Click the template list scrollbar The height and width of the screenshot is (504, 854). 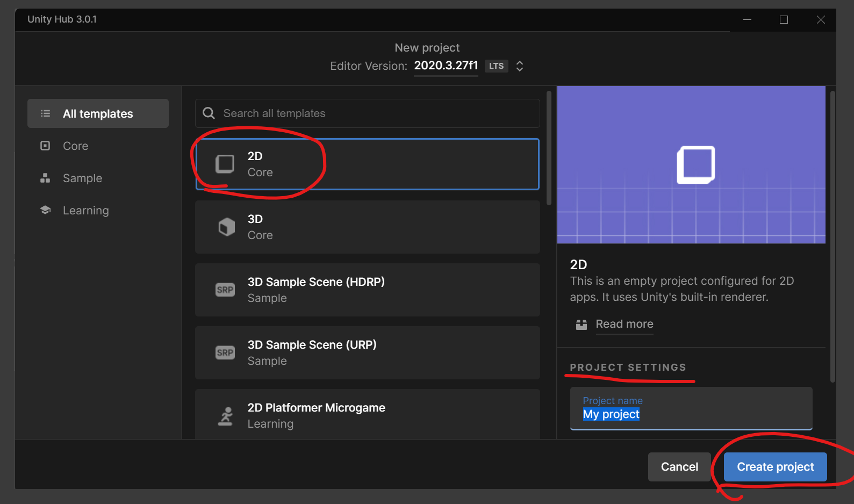[549, 148]
